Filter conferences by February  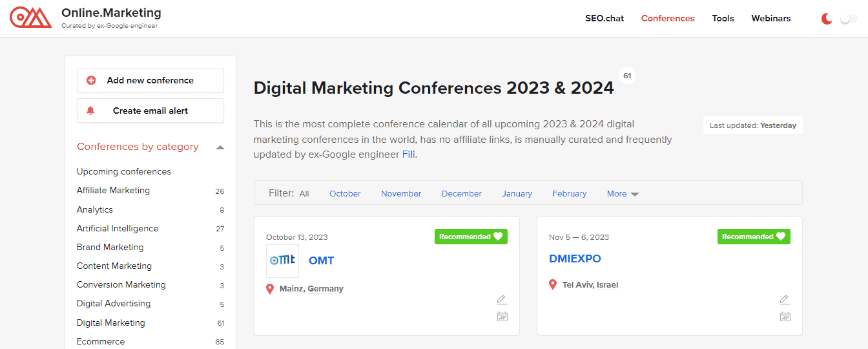click(570, 194)
